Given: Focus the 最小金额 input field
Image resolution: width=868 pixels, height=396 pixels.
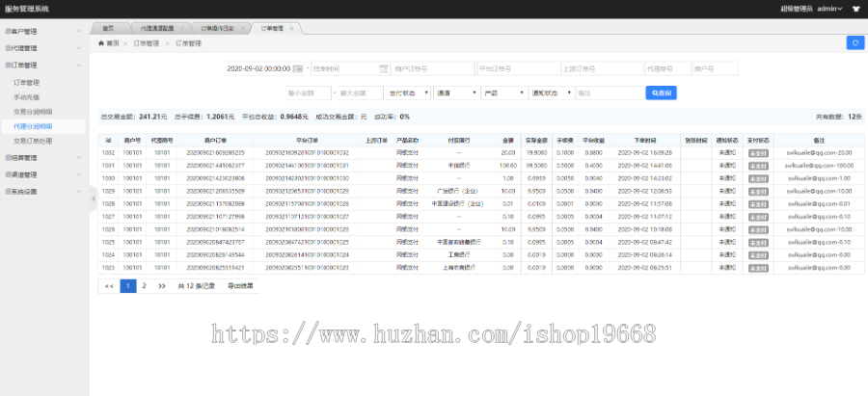Looking at the screenshot, I should coord(308,92).
